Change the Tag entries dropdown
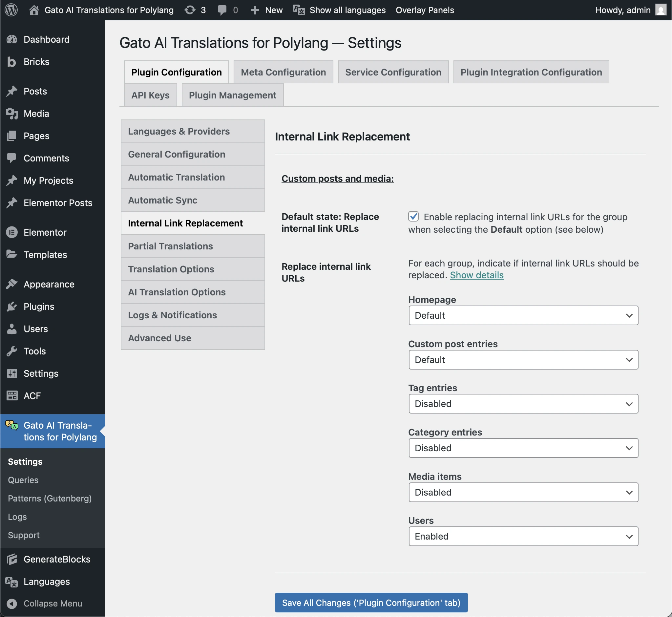The image size is (672, 617). 523,404
